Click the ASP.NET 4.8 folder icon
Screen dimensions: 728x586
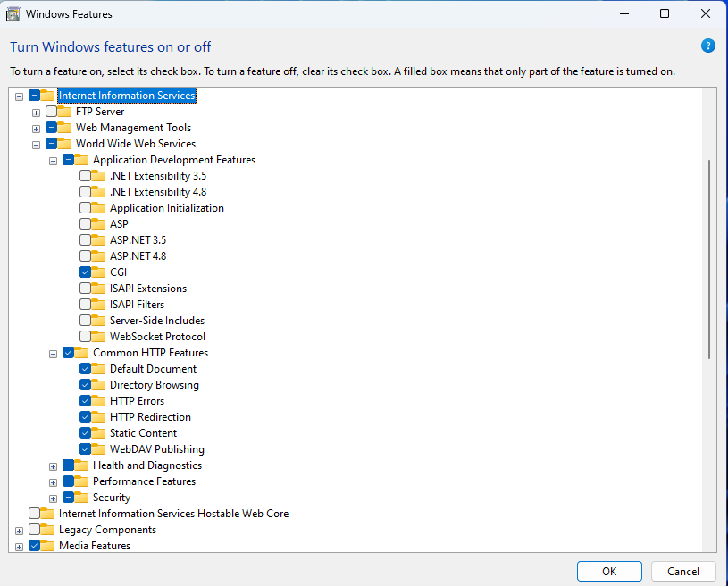pyautogui.click(x=98, y=255)
